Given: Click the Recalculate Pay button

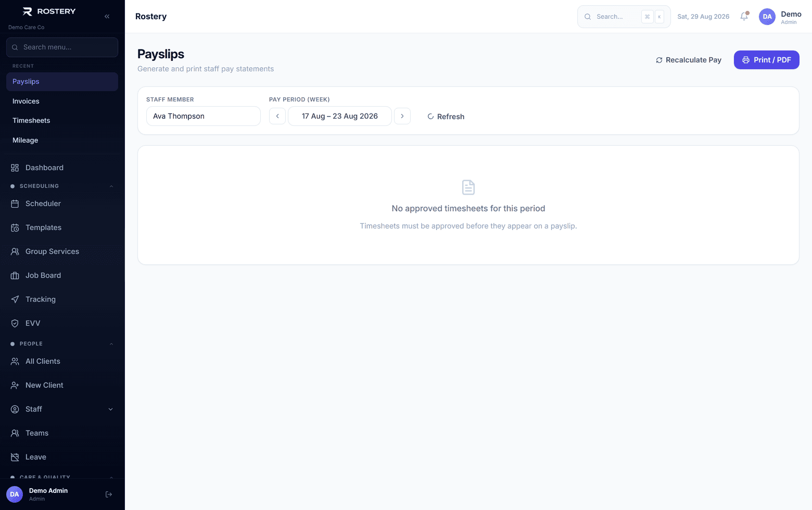Looking at the screenshot, I should tap(689, 60).
